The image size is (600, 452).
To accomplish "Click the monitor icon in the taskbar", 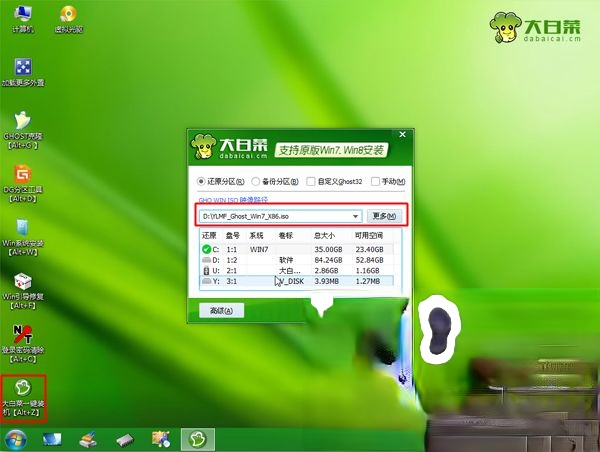I will (x=52, y=439).
